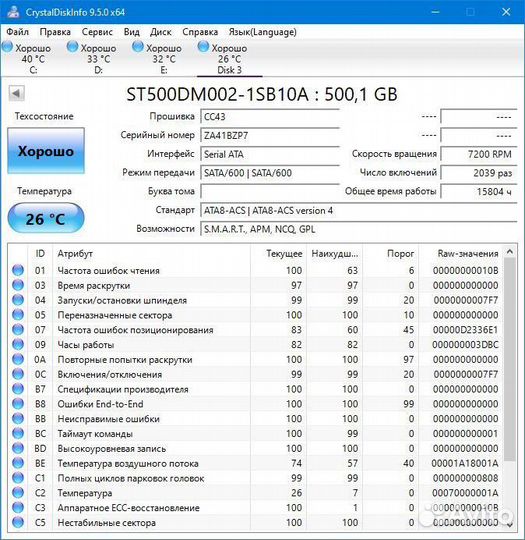The image size is (525, 540).
Task: Click status orb for Включения/отключения
Action: (x=18, y=374)
